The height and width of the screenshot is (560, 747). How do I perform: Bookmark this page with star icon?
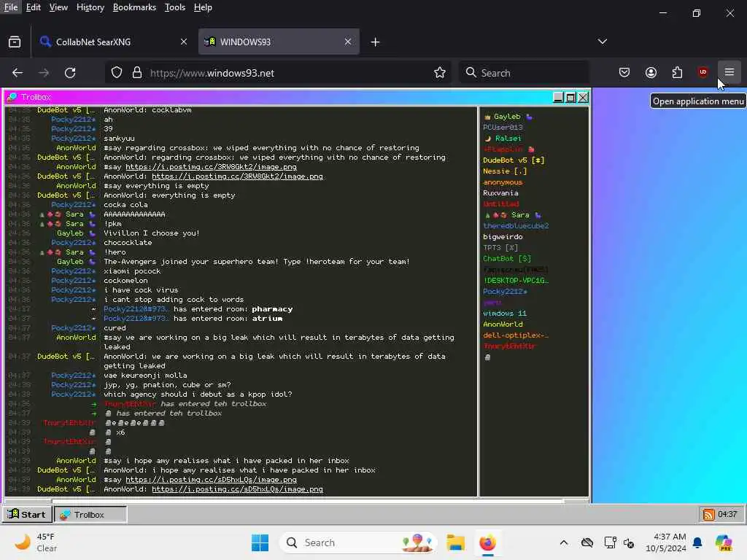pyautogui.click(x=440, y=72)
